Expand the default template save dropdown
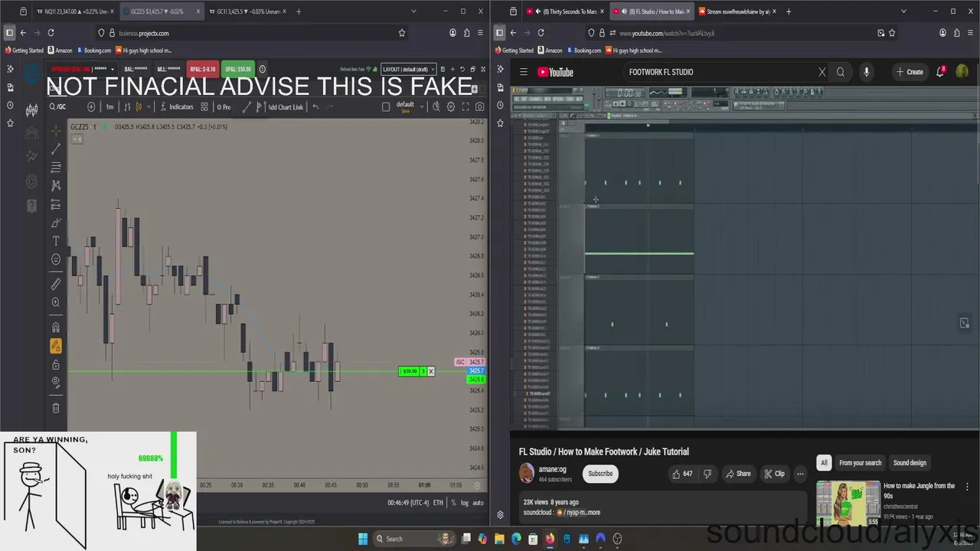 tap(422, 106)
